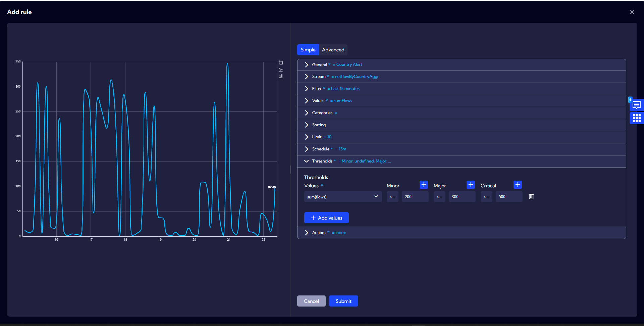The height and width of the screenshot is (326, 644).
Task: Expand the Stream section
Action: tap(307, 77)
